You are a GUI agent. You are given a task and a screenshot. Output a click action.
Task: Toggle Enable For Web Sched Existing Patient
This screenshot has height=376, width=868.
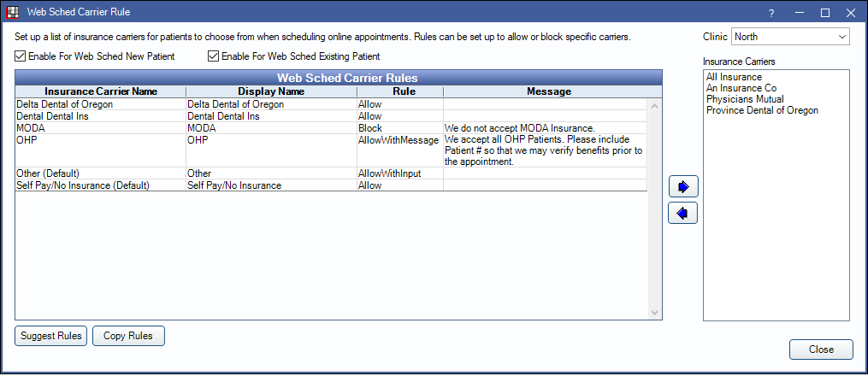click(214, 56)
